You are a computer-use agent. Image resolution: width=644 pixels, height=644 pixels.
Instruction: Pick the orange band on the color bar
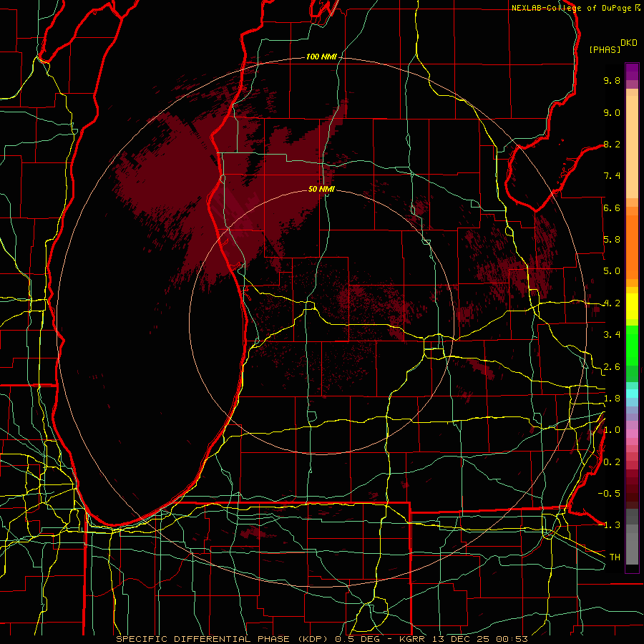click(632, 248)
